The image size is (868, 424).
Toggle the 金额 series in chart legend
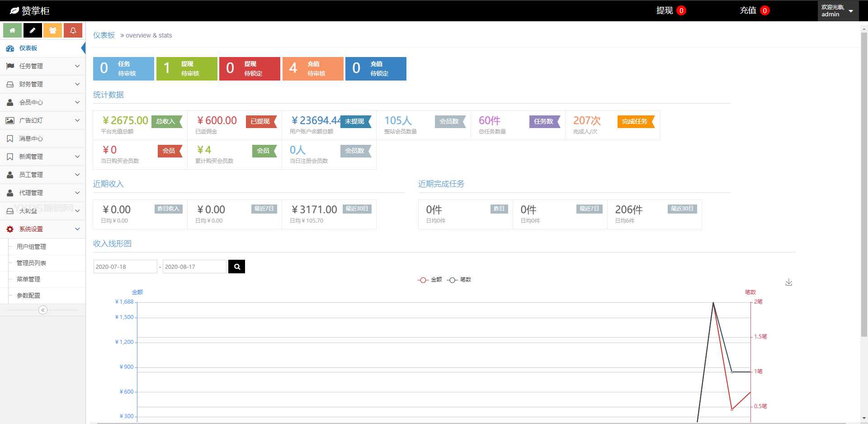point(430,280)
